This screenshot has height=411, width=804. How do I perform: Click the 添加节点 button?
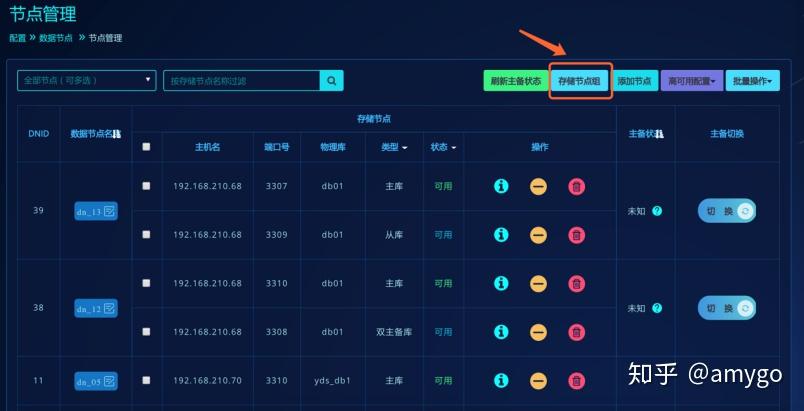click(635, 80)
